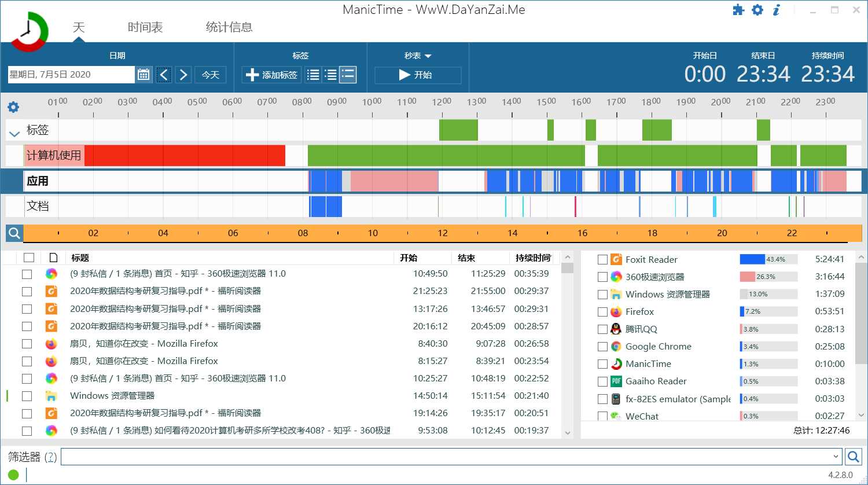Click 360极速浏览器 icon in app list
The image size is (868, 485).
[616, 277]
